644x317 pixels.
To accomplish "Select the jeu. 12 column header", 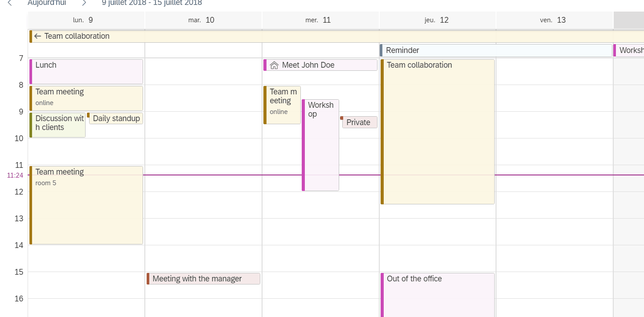I will [437, 20].
